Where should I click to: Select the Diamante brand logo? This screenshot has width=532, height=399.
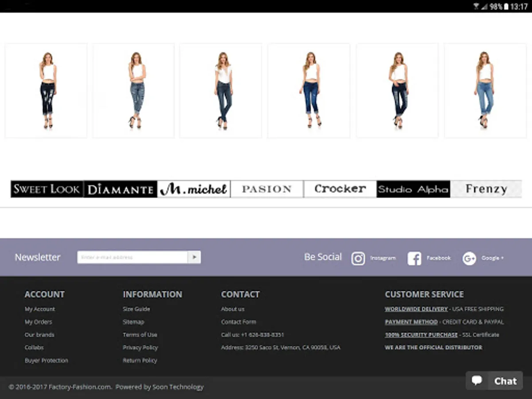(x=120, y=189)
